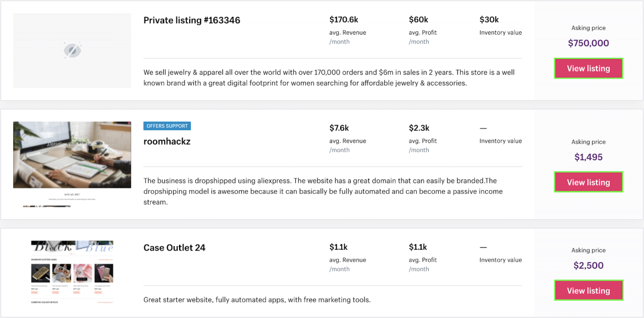Screen dimensions: 644x318
Task: Click the Case Outlet 24 store thumbnail
Action: point(72,272)
